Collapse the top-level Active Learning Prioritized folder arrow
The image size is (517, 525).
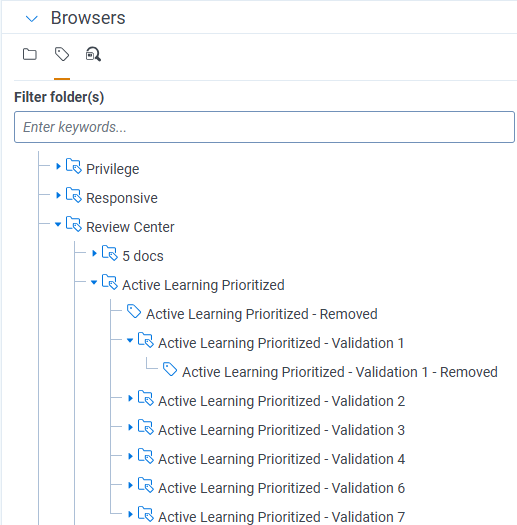coord(94,283)
